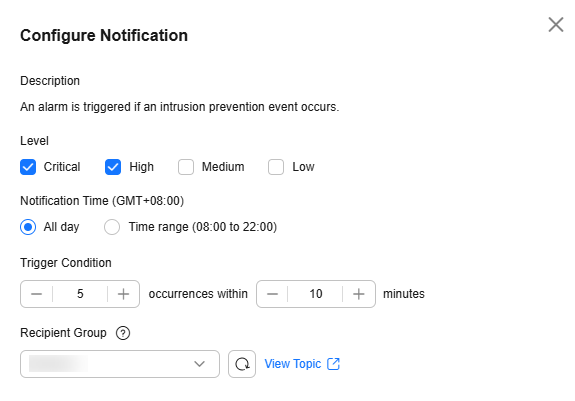The height and width of the screenshot is (401, 575).
Task: Uncheck the Critical level checkbox
Action: pos(28,167)
